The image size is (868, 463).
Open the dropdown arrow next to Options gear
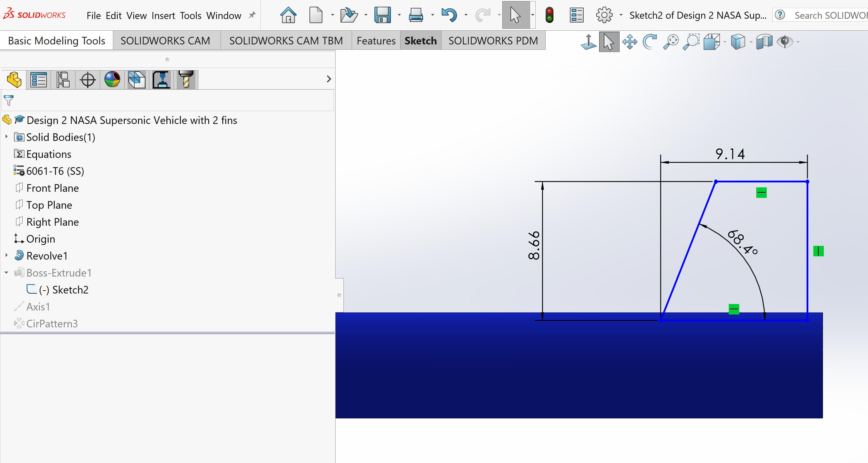(x=621, y=15)
